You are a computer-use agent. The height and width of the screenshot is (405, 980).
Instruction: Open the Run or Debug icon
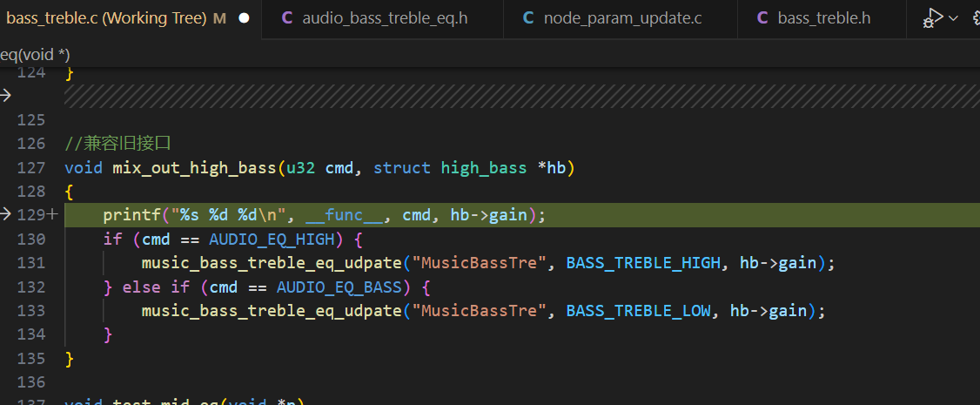click(x=933, y=18)
